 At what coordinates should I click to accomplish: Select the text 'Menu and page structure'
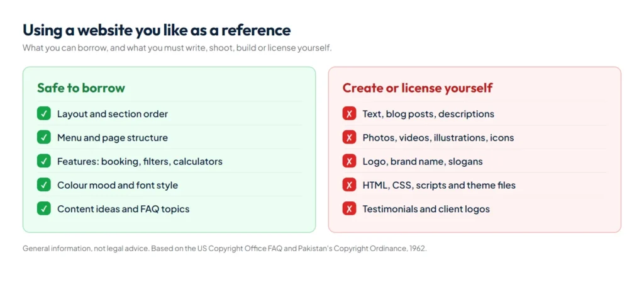(x=113, y=138)
